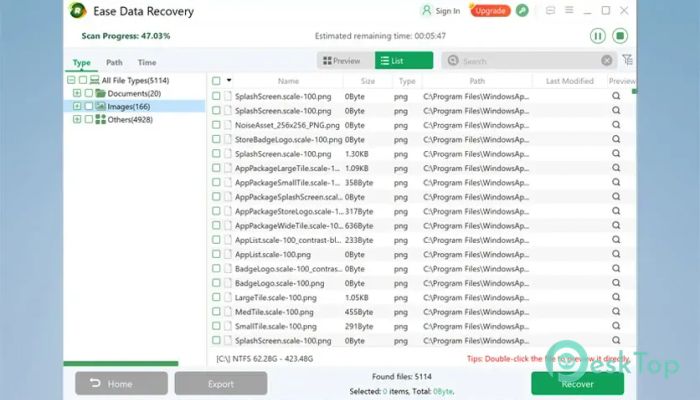Screen dimensions: 700x400
Task: Click preview magnifier for AppList.scale-100_contrast row
Action: point(616,240)
